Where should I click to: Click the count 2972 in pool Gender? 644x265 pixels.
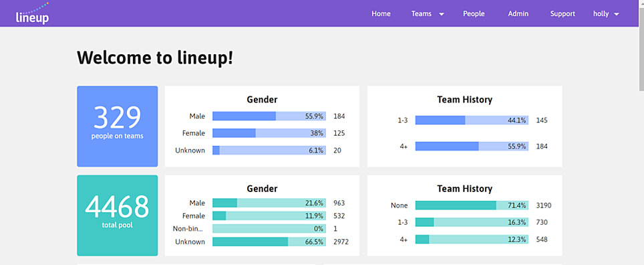341,242
